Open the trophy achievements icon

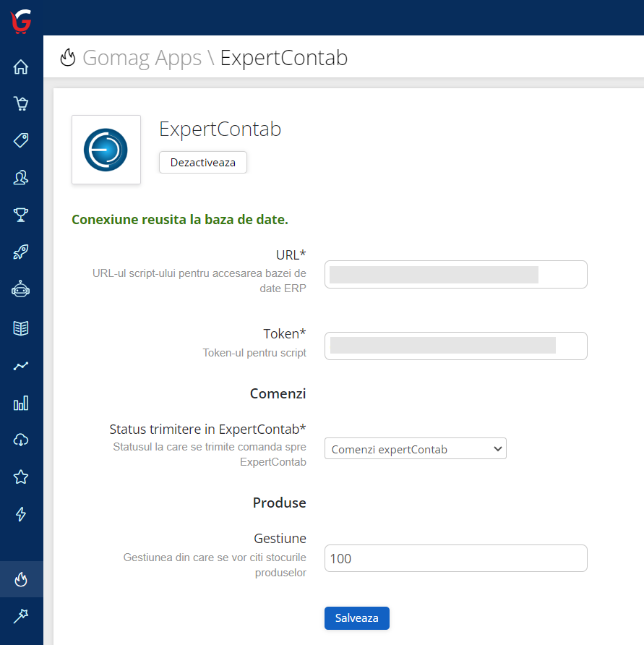21,215
